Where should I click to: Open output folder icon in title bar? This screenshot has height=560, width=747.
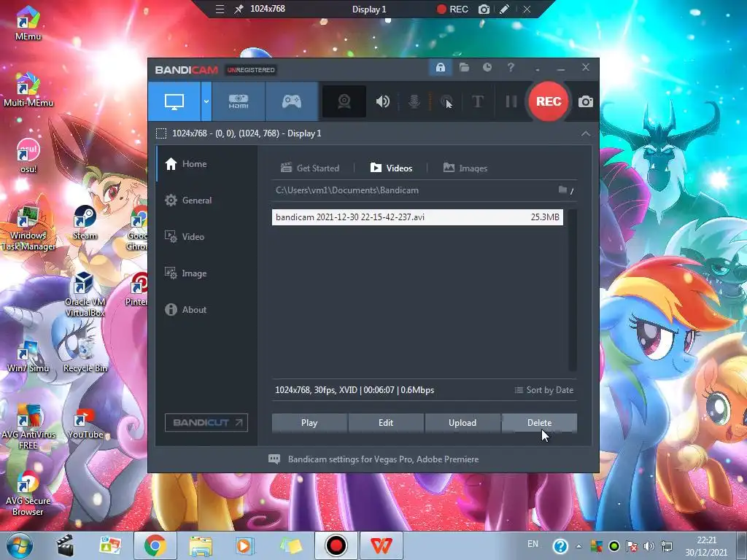coord(464,68)
